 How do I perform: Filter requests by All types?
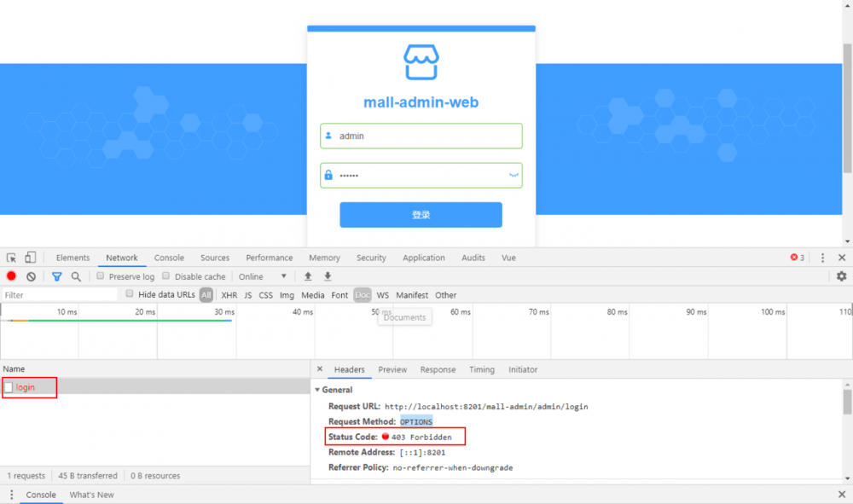206,295
